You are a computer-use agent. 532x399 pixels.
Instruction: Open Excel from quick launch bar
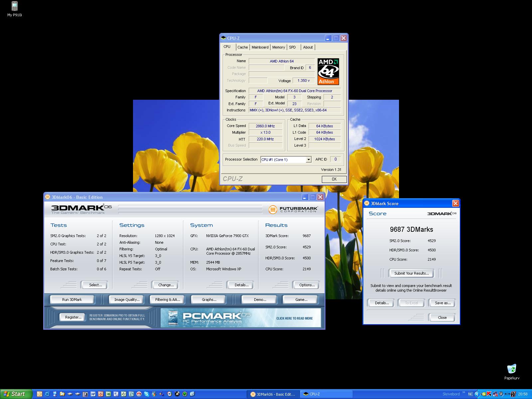pyautogui.click(x=108, y=394)
